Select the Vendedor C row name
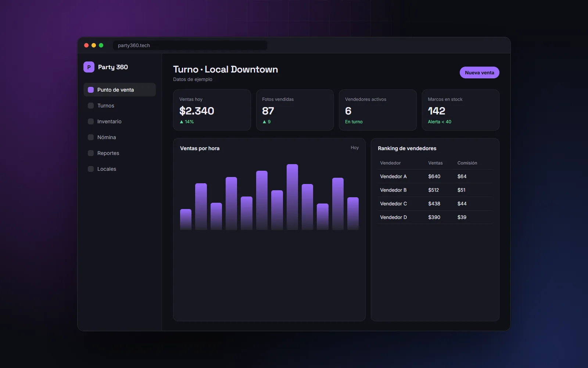Screen dimensions: 588x368 click(393, 204)
